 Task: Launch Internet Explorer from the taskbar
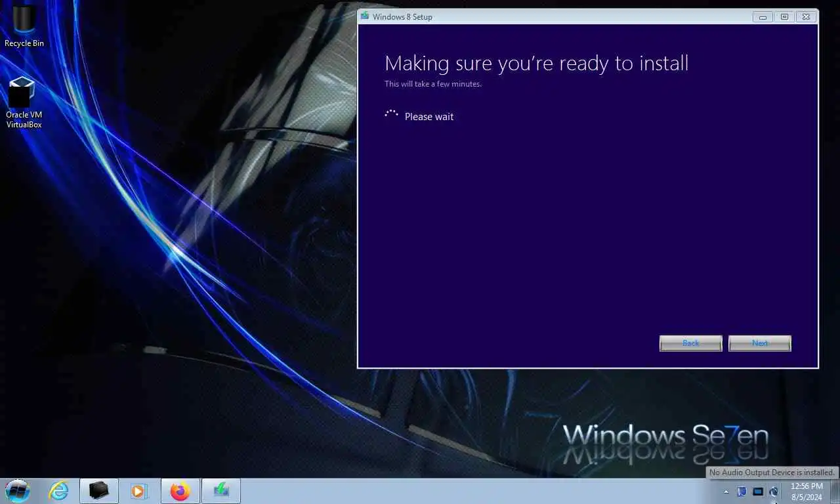58,491
